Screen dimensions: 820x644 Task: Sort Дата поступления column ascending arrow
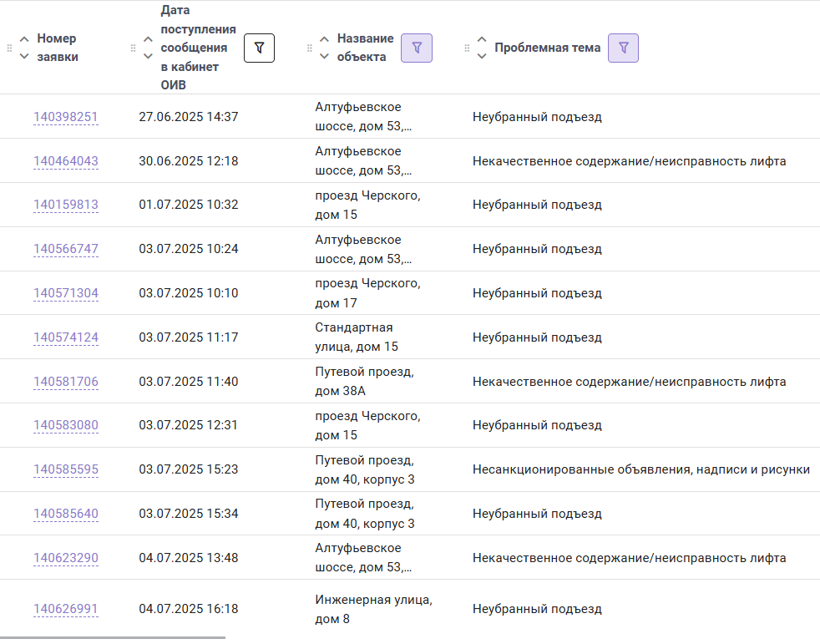[148, 39]
